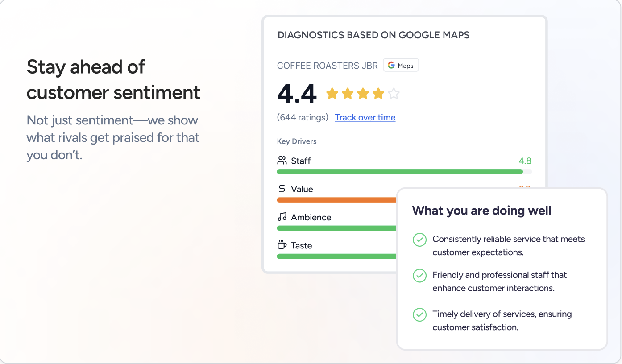Viewport: 622px width, 364px height.
Task: Click the coffee cup Taste icon
Action: coord(282,245)
